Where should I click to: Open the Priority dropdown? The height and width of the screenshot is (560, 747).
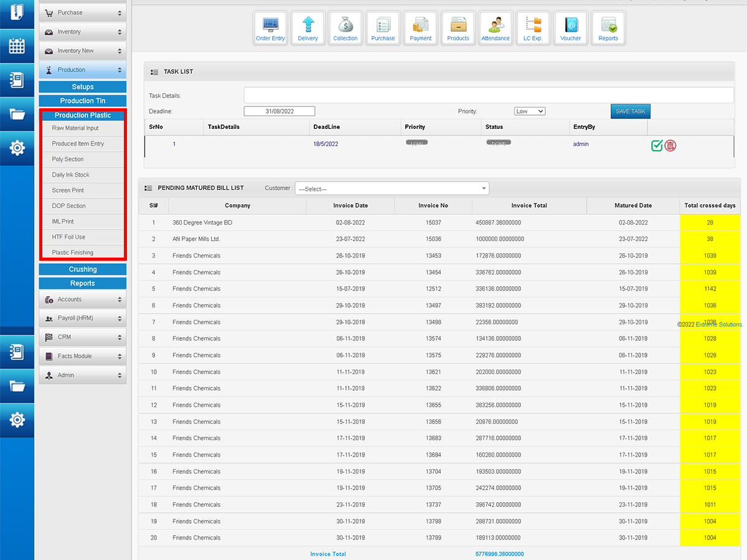(530, 111)
